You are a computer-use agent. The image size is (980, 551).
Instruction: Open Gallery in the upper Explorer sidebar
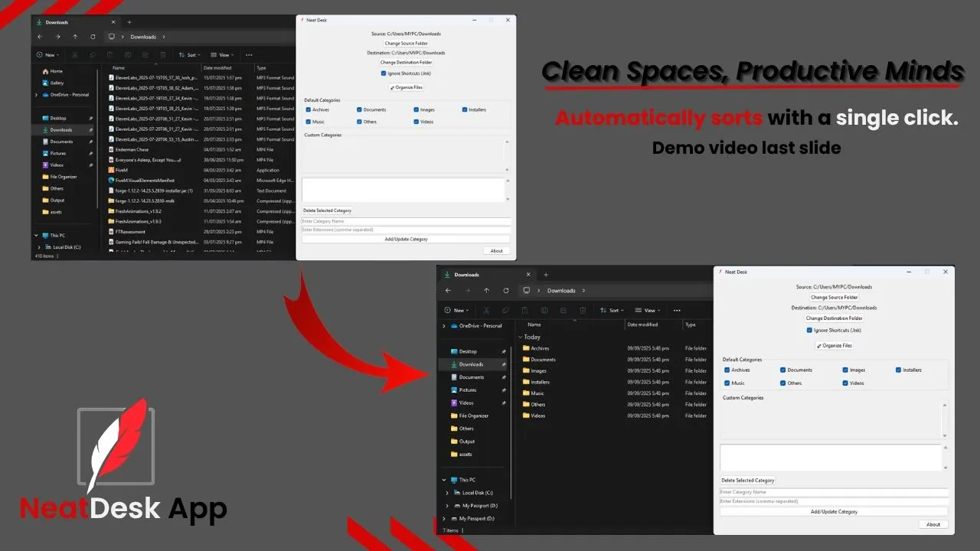57,83
